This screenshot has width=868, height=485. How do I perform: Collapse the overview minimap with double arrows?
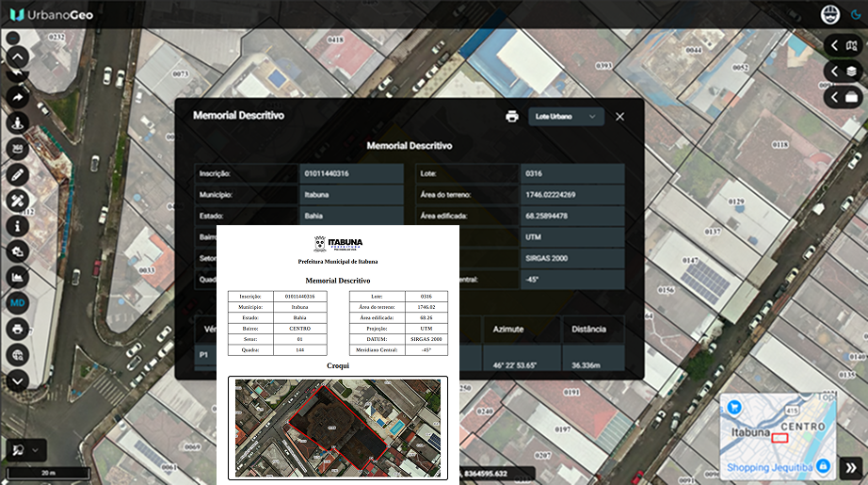click(849, 466)
